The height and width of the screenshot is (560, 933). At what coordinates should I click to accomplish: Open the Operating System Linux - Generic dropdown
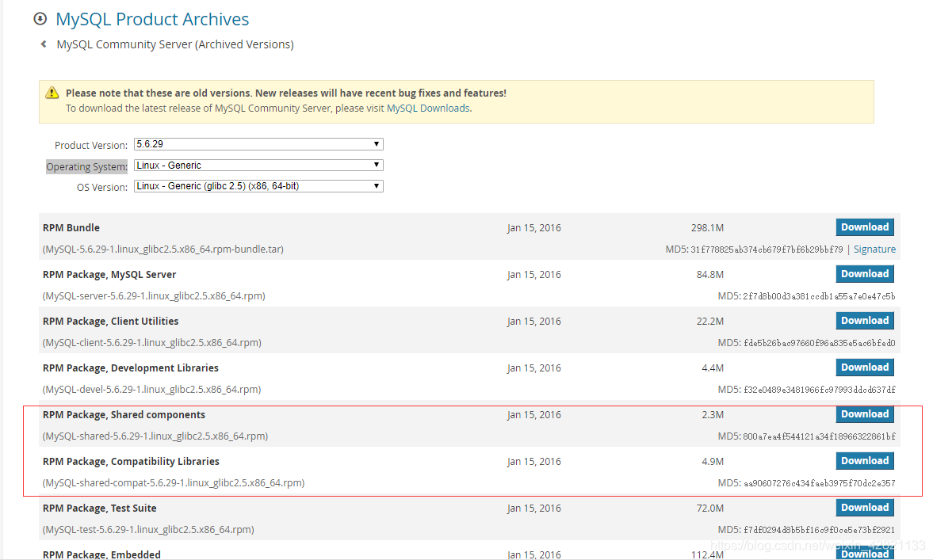pyautogui.click(x=258, y=166)
